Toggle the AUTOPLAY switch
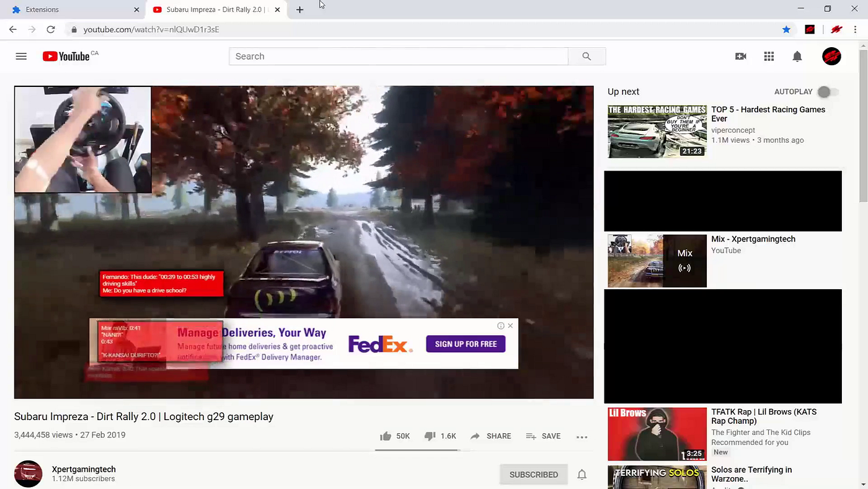868x489 pixels. 828,92
